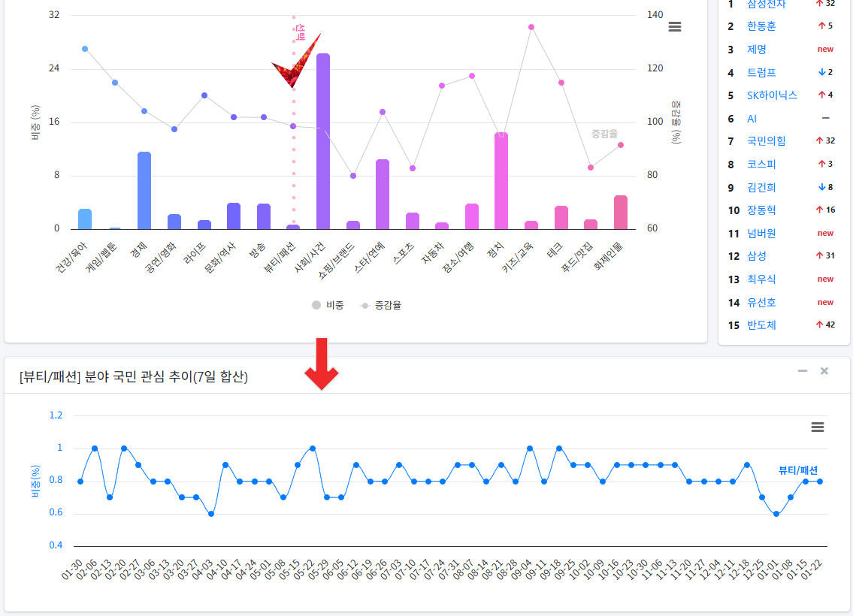853x616 pixels.
Task: Click the 반도체 keyword in ranking
Action: click(761, 325)
